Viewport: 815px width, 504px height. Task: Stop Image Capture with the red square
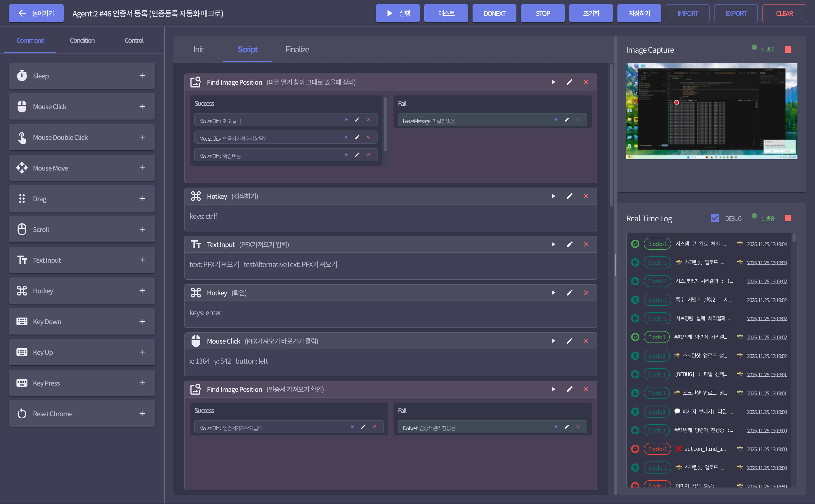(x=788, y=49)
